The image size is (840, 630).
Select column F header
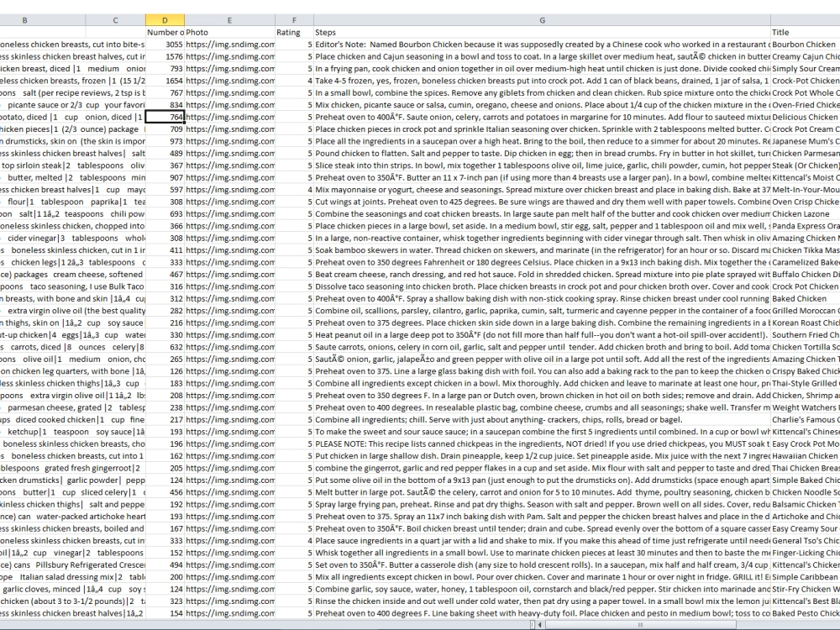coord(294,20)
